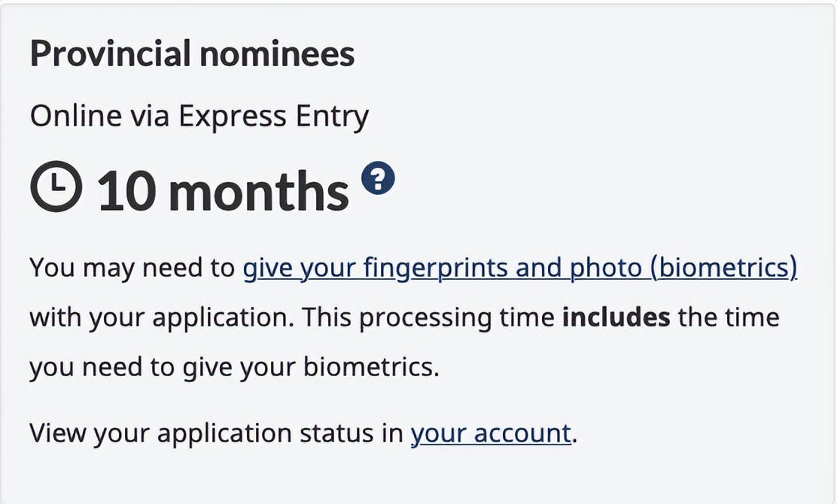
Task: Click the word nominees in the title
Action: pyautogui.click(x=277, y=54)
